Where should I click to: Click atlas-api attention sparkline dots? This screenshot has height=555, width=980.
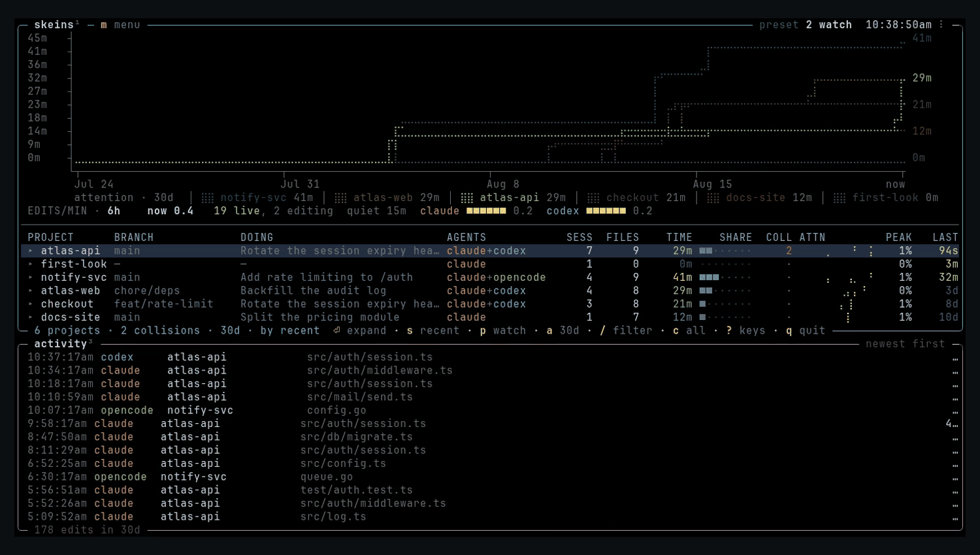click(x=849, y=251)
